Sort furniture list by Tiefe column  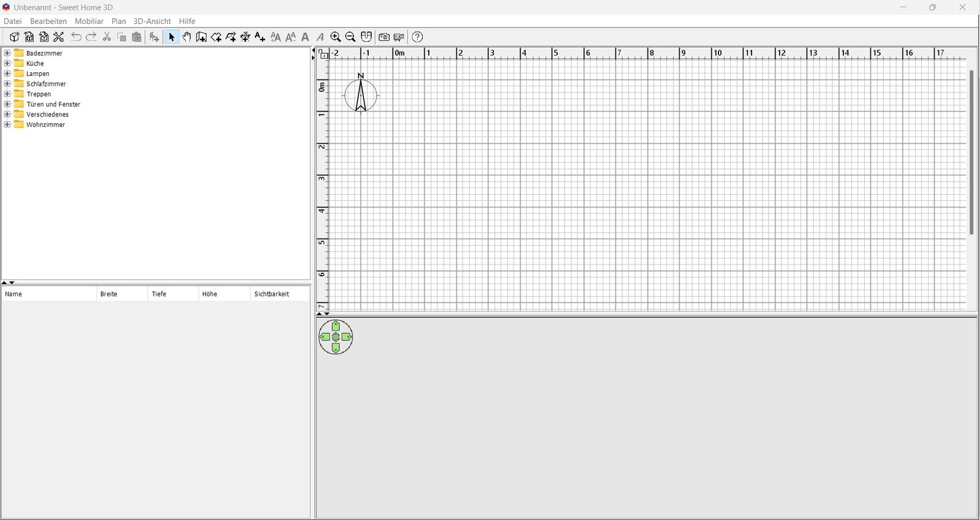pos(173,294)
